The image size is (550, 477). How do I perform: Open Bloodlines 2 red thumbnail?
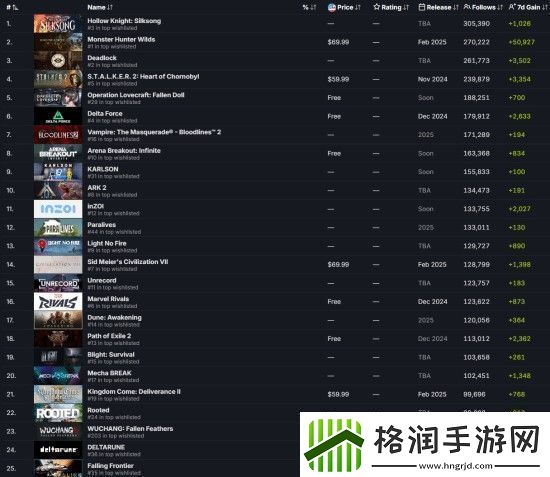pyautogui.click(x=58, y=135)
